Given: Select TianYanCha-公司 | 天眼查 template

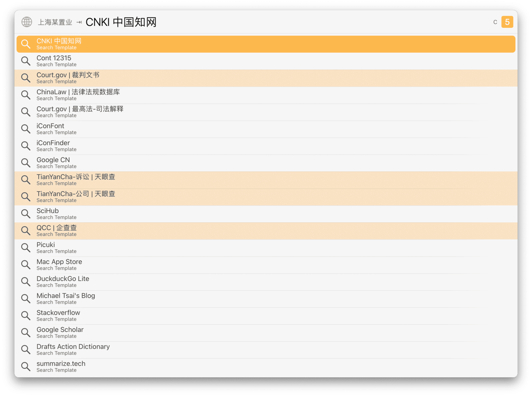Looking at the screenshot, I should pos(266,197).
